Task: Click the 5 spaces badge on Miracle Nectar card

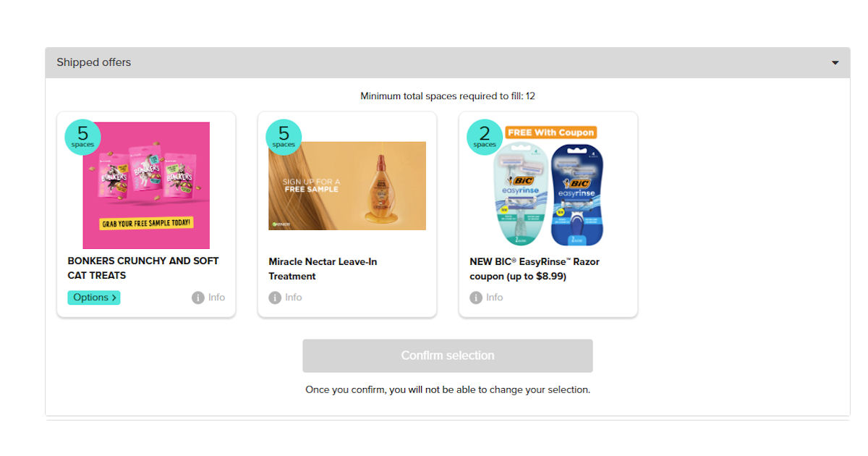Action: coord(284,137)
